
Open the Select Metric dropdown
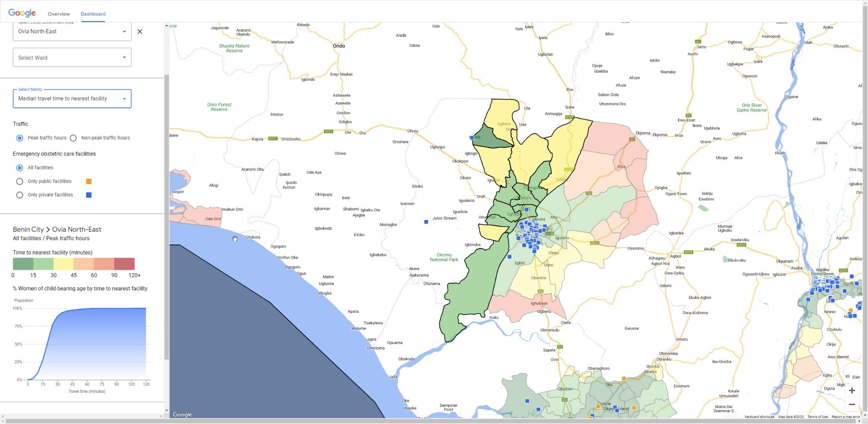point(72,99)
